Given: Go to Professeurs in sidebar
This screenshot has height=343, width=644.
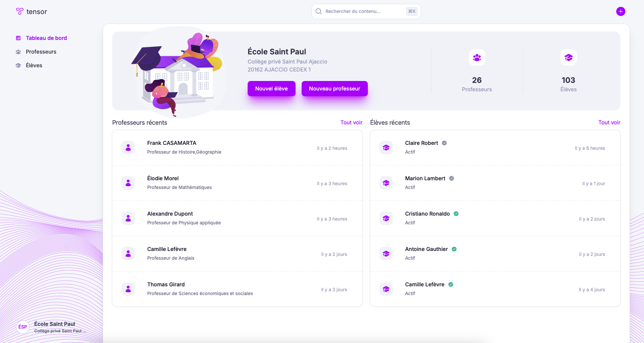Looking at the screenshot, I should pyautogui.click(x=41, y=52).
